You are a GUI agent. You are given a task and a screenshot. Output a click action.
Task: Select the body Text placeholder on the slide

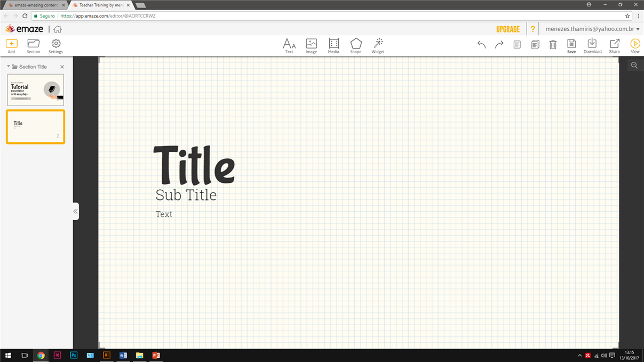pyautogui.click(x=164, y=214)
